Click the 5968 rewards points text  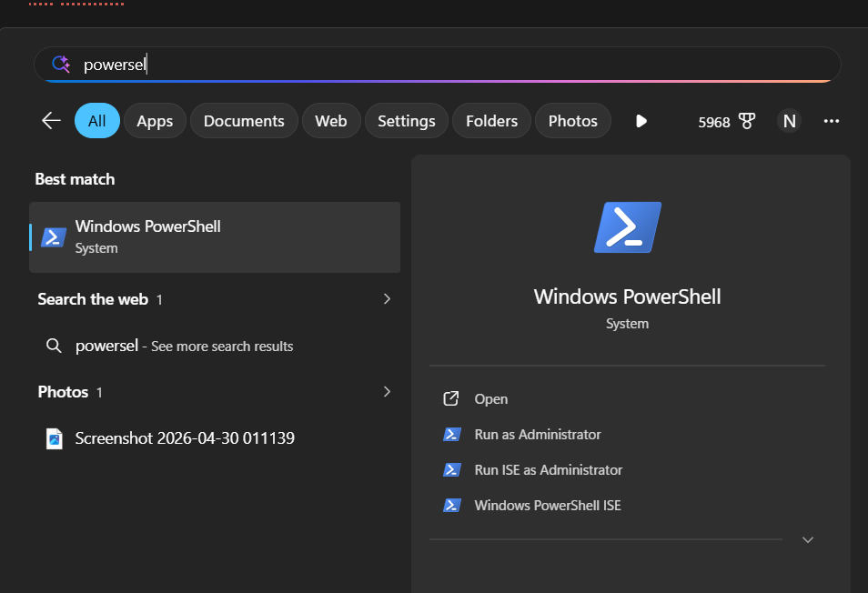713,122
